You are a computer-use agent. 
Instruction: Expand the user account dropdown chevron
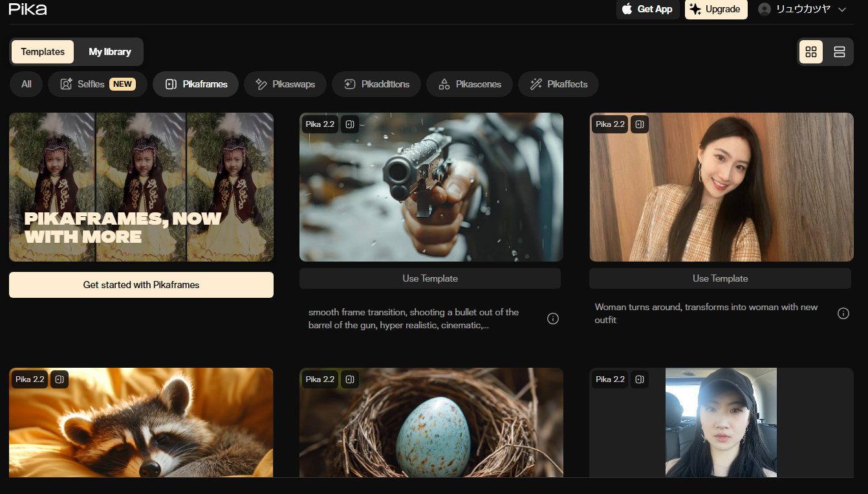coord(842,10)
